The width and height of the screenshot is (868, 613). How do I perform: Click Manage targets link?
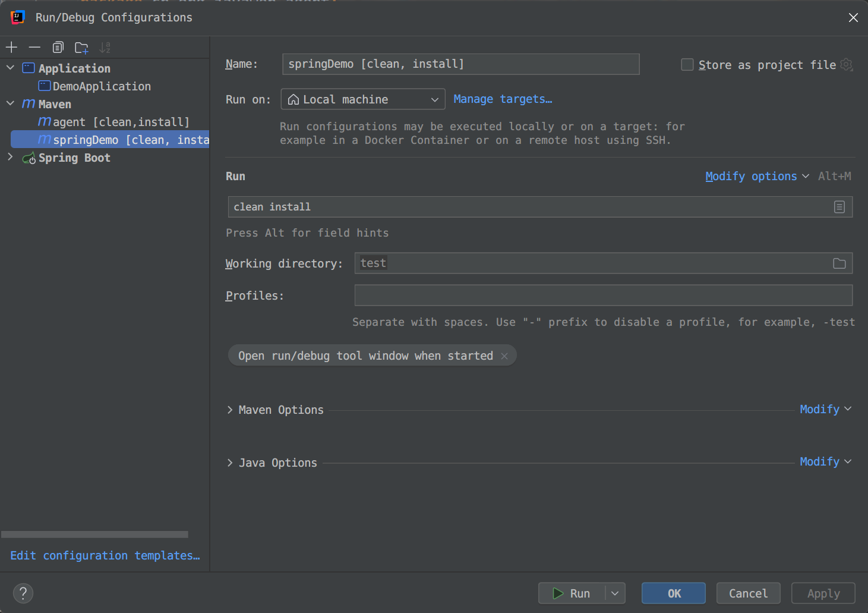click(503, 99)
